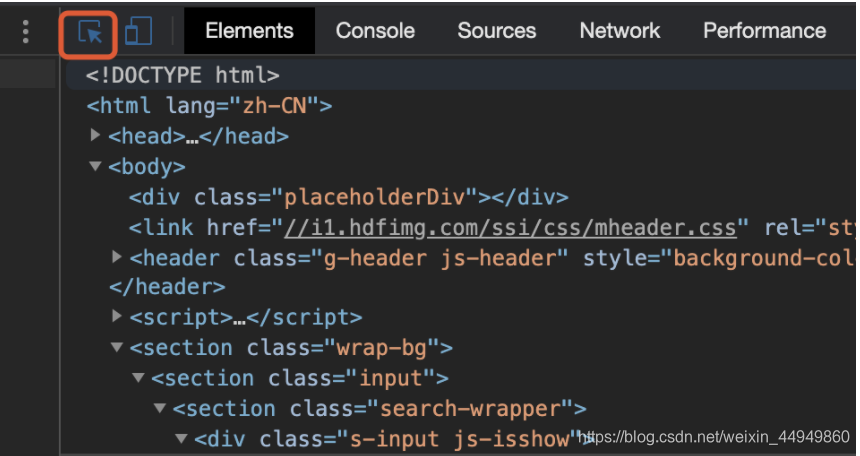The height and width of the screenshot is (456, 860).
Task: Click the body tag name text
Action: [x=146, y=166]
